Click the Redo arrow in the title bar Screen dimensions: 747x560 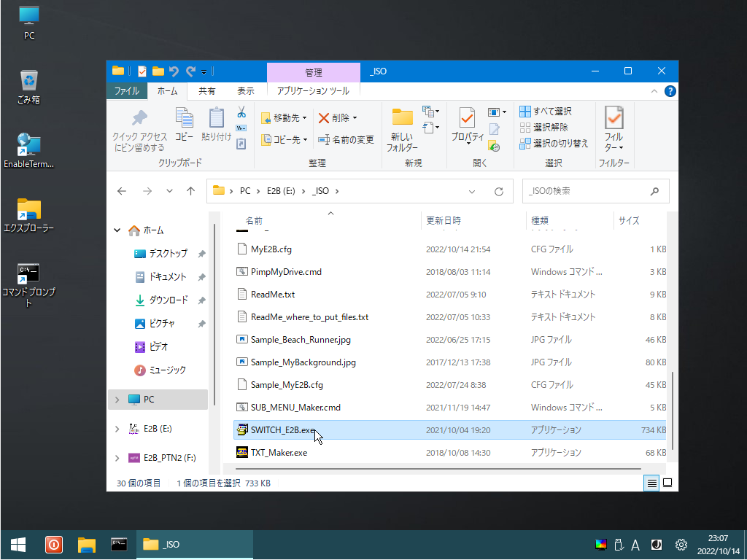coord(190,71)
